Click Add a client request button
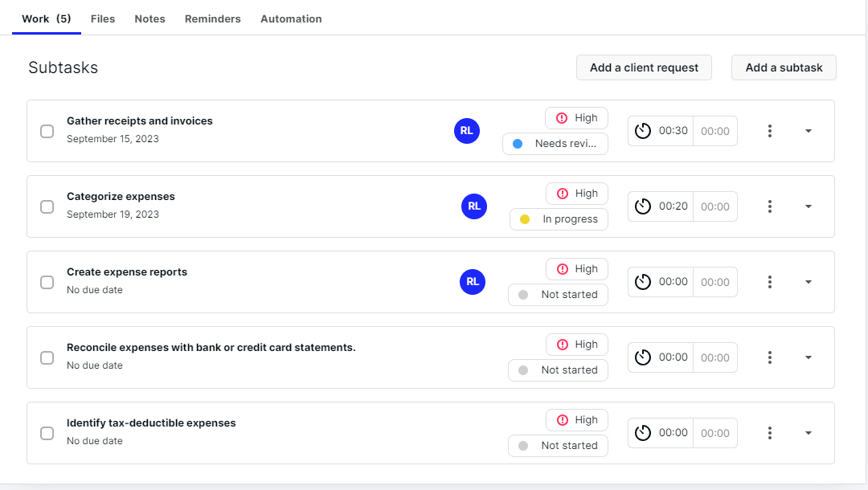 644,67
